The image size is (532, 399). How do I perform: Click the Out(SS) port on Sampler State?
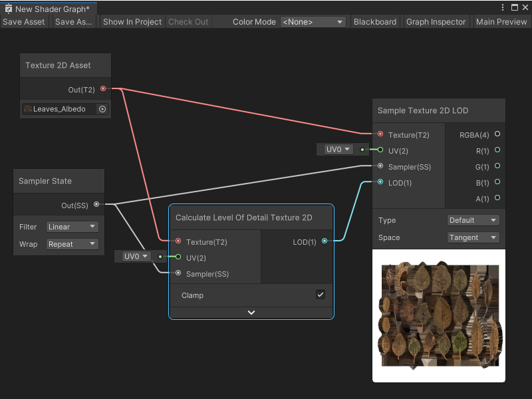pos(96,205)
